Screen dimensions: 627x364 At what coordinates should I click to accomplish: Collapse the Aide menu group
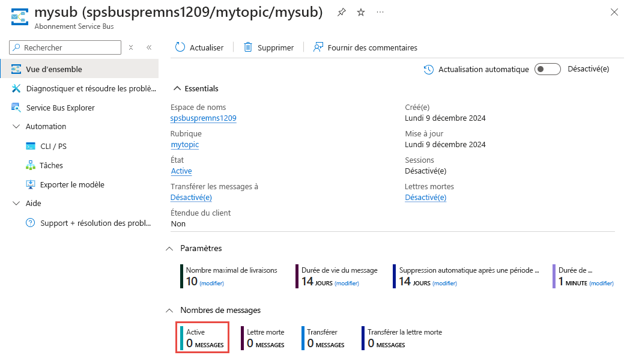[x=16, y=203]
